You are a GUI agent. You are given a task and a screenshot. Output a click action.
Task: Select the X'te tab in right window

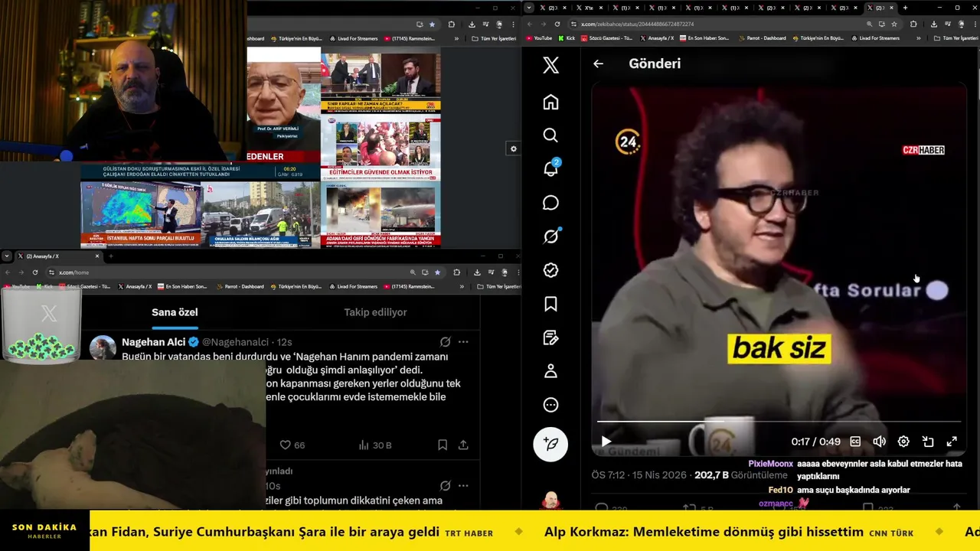[x=589, y=8]
